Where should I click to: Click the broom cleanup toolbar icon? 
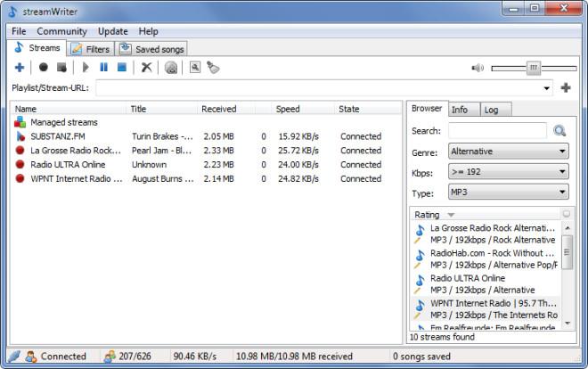[213, 68]
